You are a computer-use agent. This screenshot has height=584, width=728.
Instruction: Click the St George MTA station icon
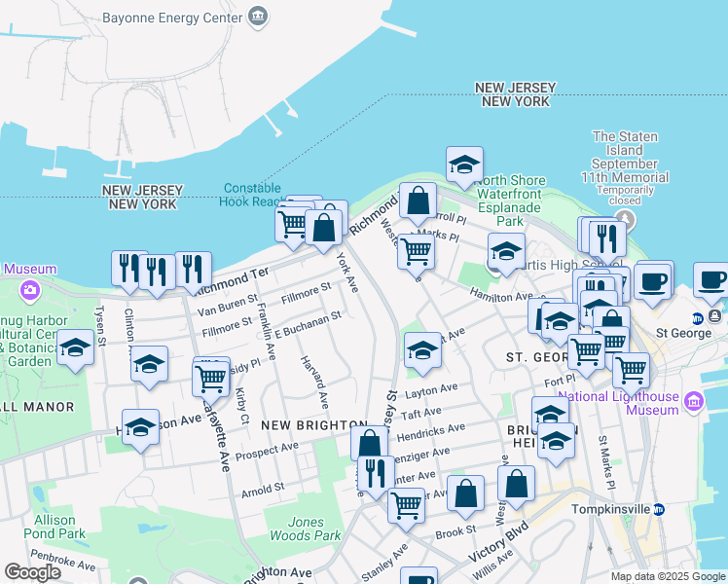point(698,318)
